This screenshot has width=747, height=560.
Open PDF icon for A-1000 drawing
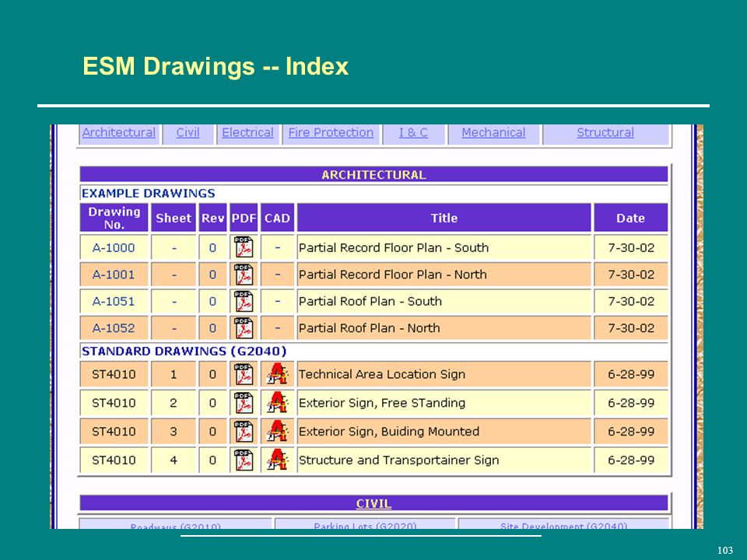[x=244, y=247]
